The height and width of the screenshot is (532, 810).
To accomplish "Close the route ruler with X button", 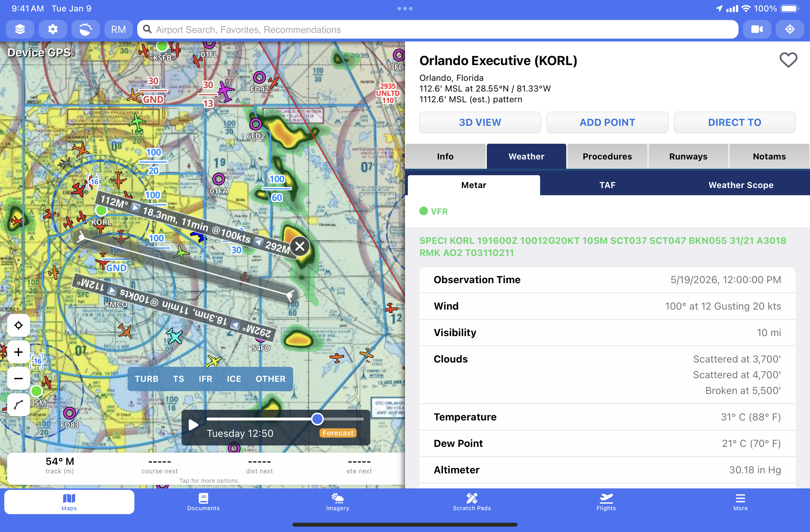I will click(300, 246).
